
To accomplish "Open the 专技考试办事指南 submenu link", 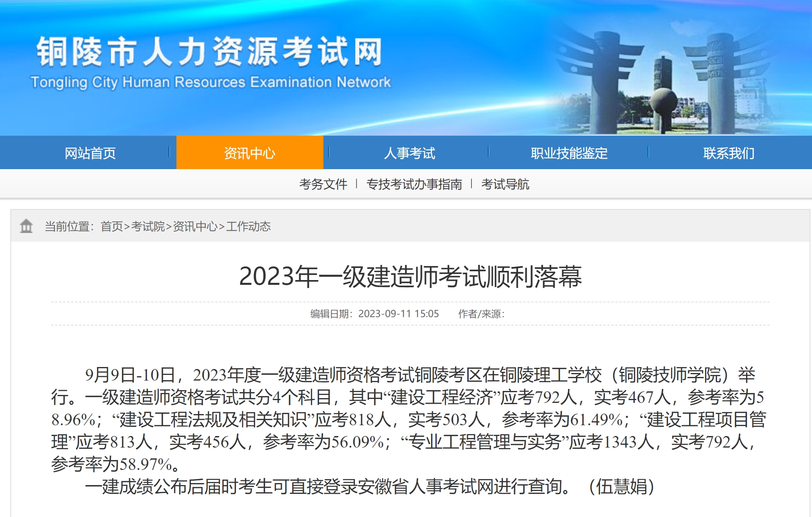I will point(414,184).
